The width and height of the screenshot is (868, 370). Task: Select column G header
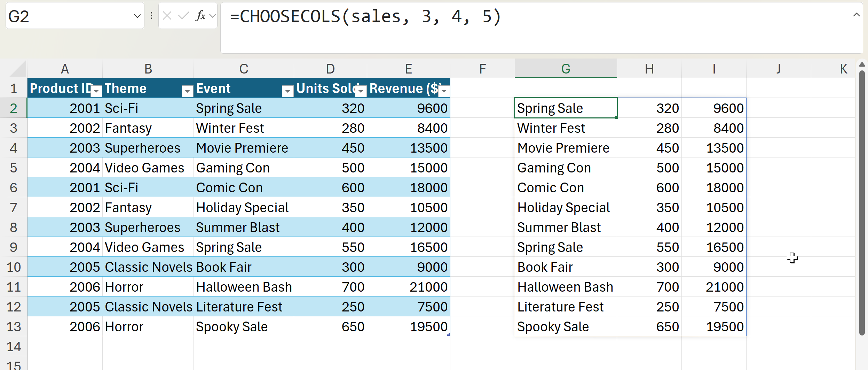pos(566,69)
